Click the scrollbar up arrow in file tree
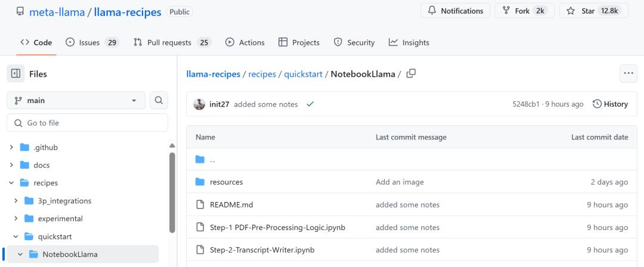The image size is (644, 267). pyautogui.click(x=172, y=146)
